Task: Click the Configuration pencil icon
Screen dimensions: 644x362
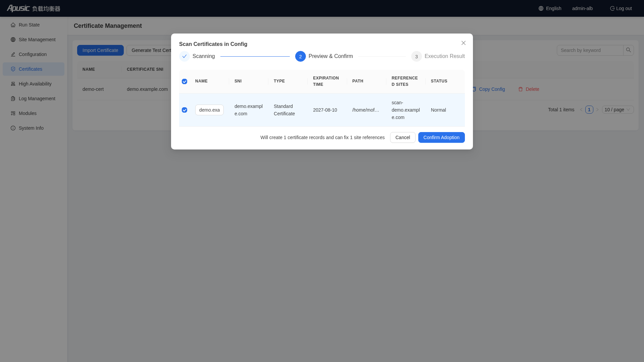Action: 13,54
